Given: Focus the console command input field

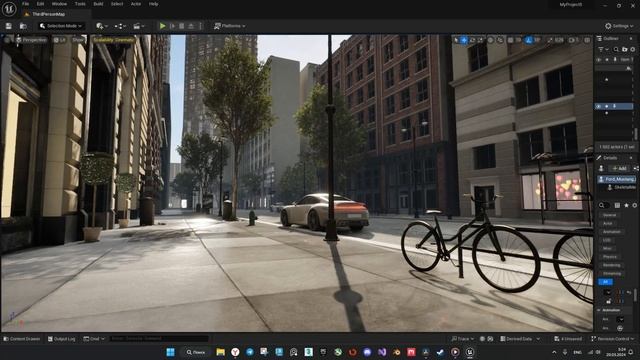Looking at the screenshot, I should pos(159,339).
